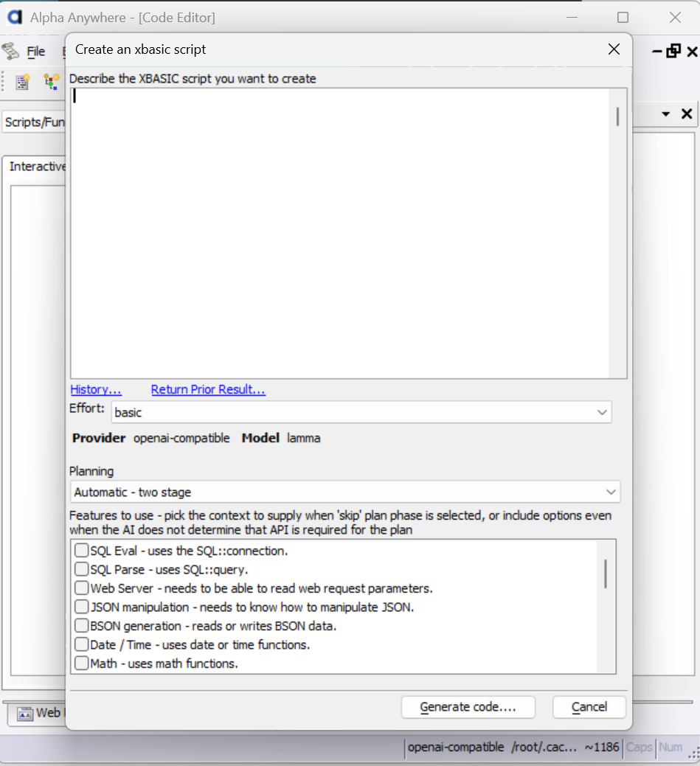
Task: Click the lamma model name
Action: [x=304, y=438]
